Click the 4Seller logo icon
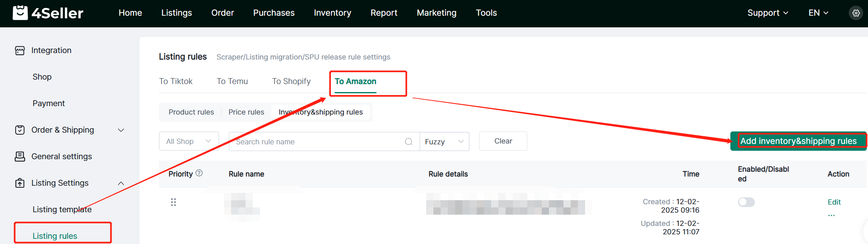This screenshot has height=244, width=868. coord(20,13)
